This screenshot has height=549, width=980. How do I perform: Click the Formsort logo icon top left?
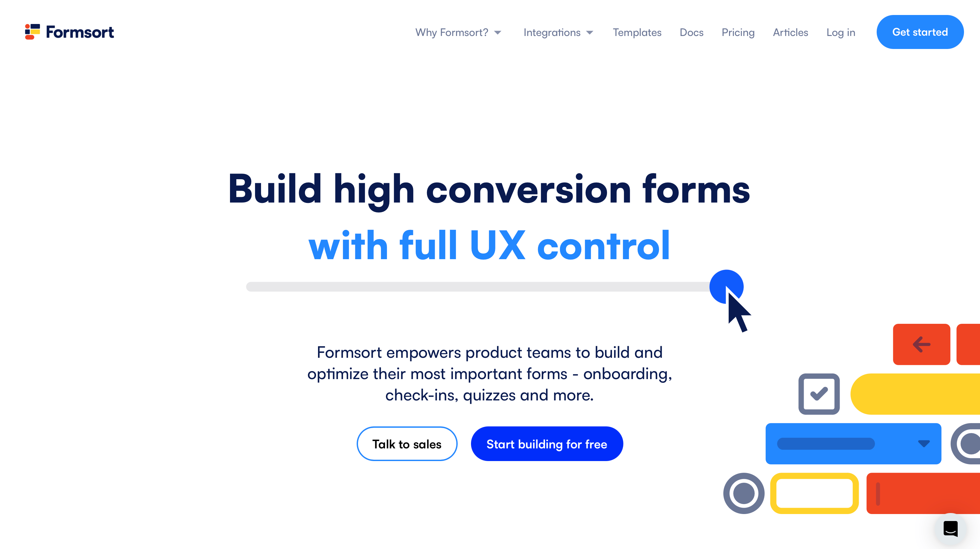32,32
